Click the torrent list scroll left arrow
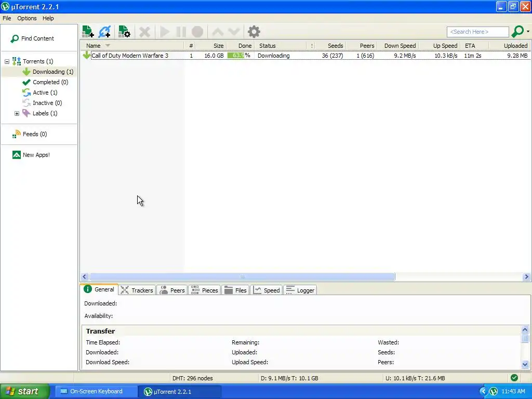Viewport: 532px width, 399px height. point(85,277)
